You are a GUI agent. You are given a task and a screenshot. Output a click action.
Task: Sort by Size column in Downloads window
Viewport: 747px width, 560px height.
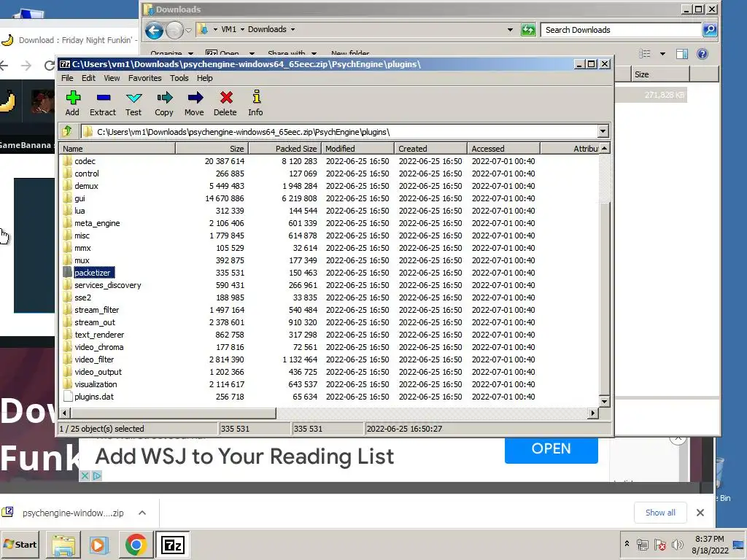tap(660, 74)
